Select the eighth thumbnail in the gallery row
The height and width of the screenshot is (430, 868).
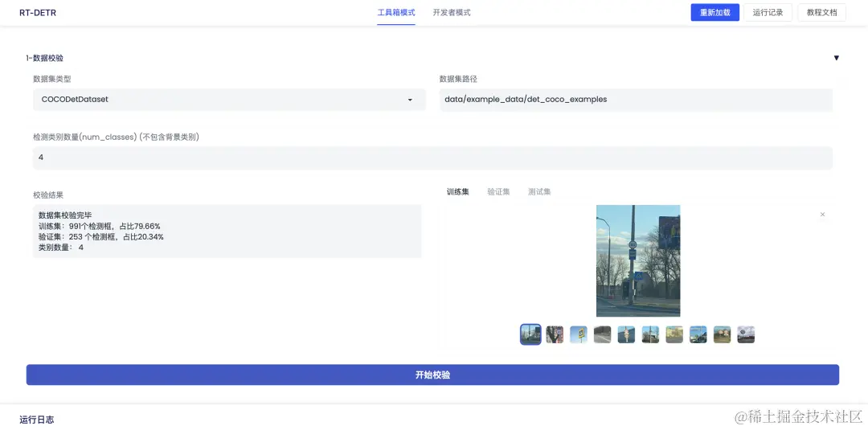pyautogui.click(x=698, y=334)
